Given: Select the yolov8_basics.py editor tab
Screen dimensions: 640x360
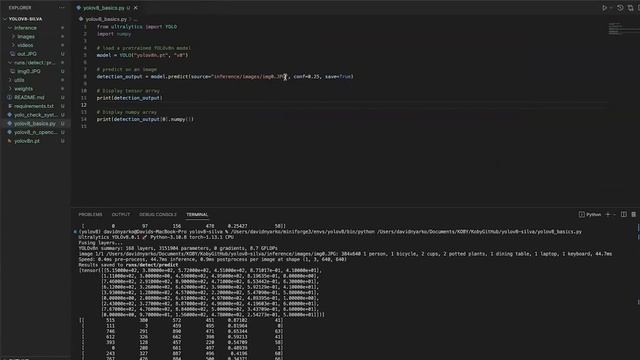Looking at the screenshot, I should point(107,8).
